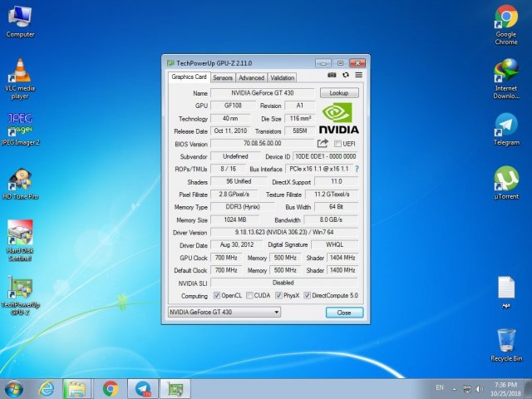Click the Telegram icon in the taskbar

click(143, 388)
